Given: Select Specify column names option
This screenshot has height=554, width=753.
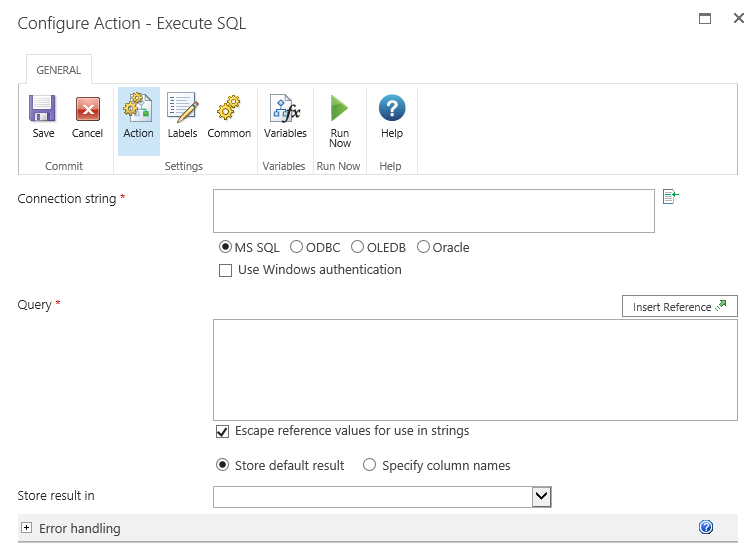Looking at the screenshot, I should coord(370,465).
